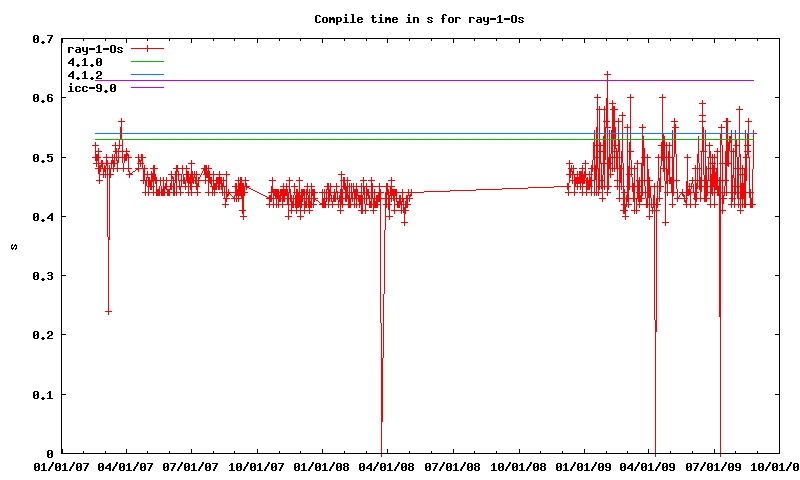The height and width of the screenshot is (480, 800).
Task: Click the 0.1 y-axis tick label
Action: tap(41, 395)
